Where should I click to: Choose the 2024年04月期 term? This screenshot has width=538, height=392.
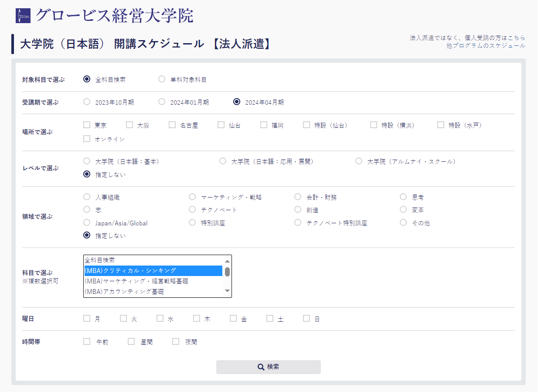(x=237, y=102)
